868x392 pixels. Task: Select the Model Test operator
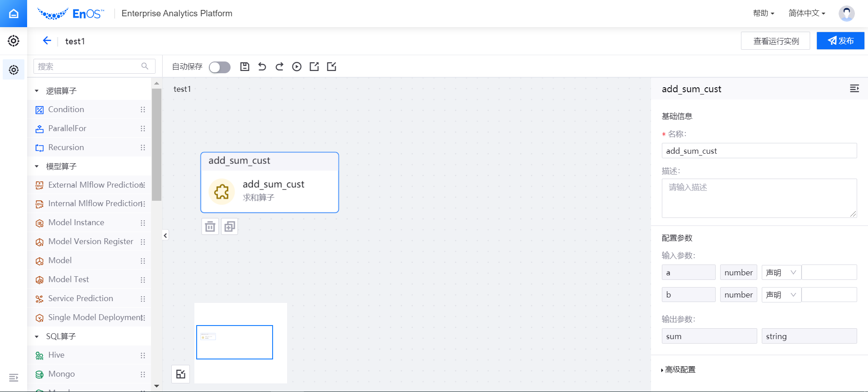(90, 279)
